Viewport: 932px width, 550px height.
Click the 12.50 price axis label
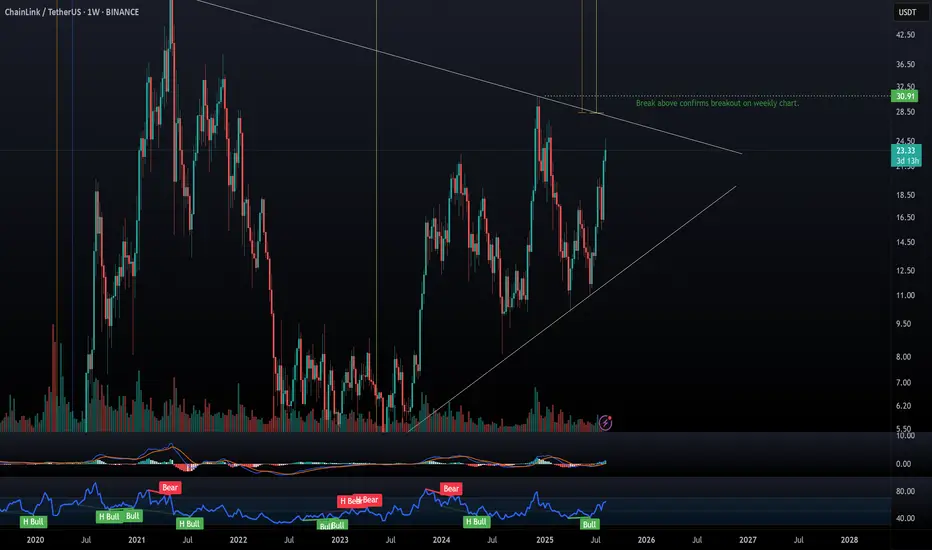tap(905, 271)
